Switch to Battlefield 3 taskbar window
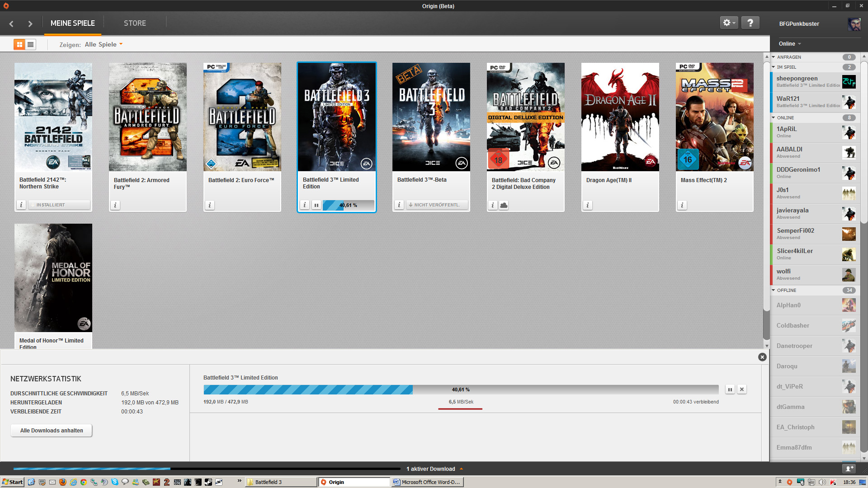This screenshot has width=868, height=488. (281, 482)
